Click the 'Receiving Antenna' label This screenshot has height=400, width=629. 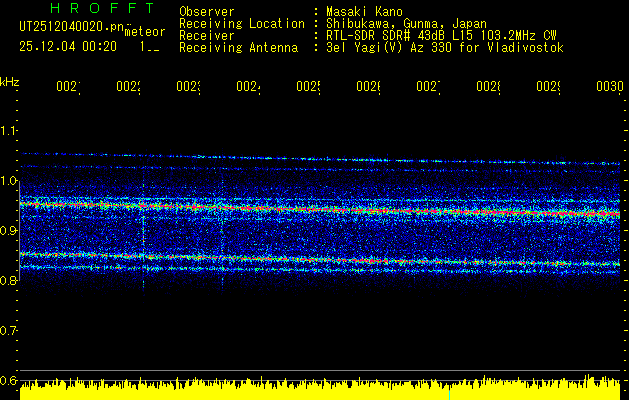coord(239,48)
